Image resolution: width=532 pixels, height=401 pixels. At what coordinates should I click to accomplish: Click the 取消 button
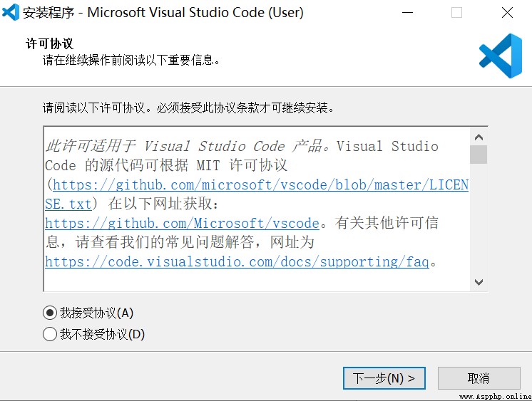(479, 378)
